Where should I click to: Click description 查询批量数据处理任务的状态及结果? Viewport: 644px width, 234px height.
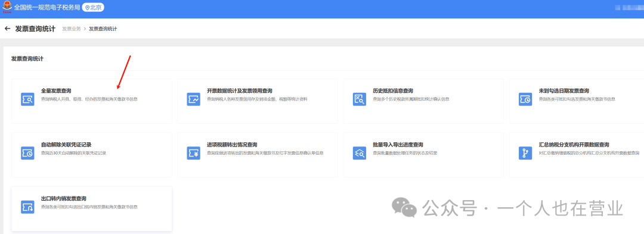point(405,153)
